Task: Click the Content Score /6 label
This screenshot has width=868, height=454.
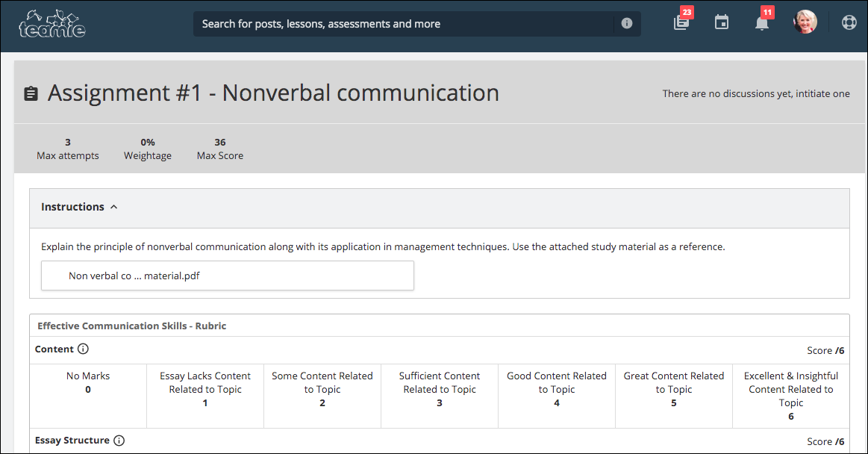Action: (825, 350)
